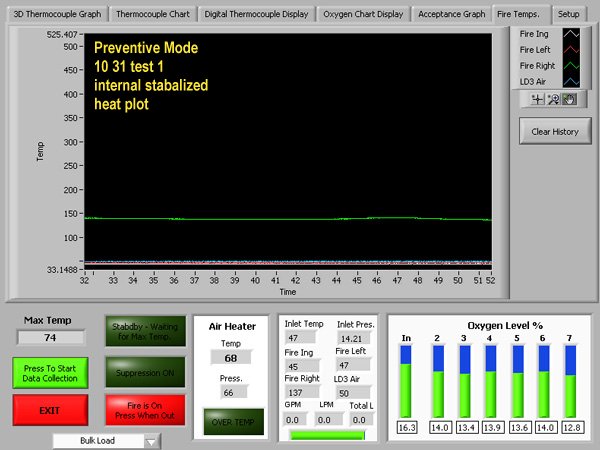Click the oxygen level bar labeled 7
This screenshot has height=450, width=600.
tap(570, 381)
